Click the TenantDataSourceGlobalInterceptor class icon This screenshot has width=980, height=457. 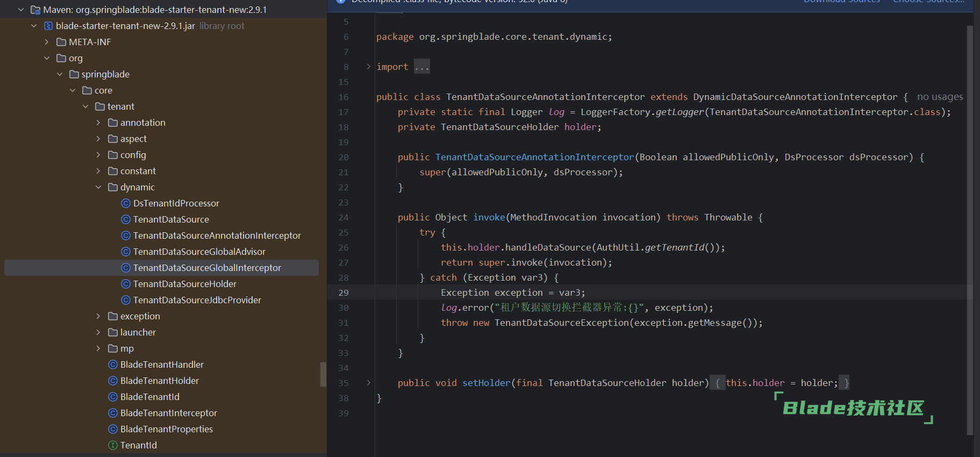click(x=126, y=268)
